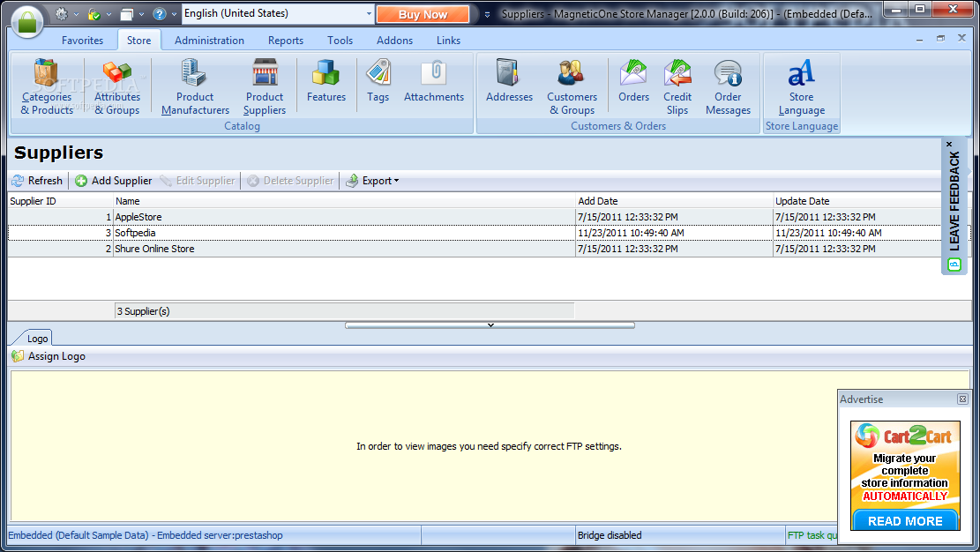Open the Export dropdown

coord(372,181)
